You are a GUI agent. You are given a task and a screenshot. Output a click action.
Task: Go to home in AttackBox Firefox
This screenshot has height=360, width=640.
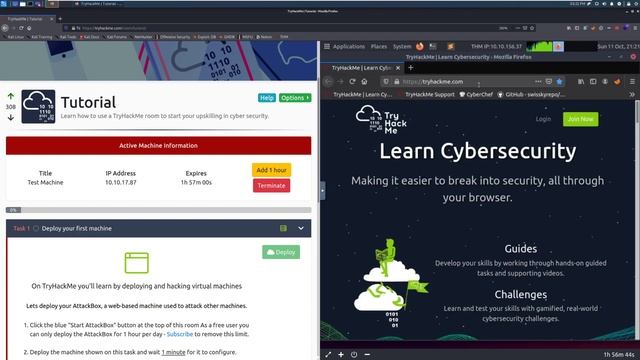point(364,82)
